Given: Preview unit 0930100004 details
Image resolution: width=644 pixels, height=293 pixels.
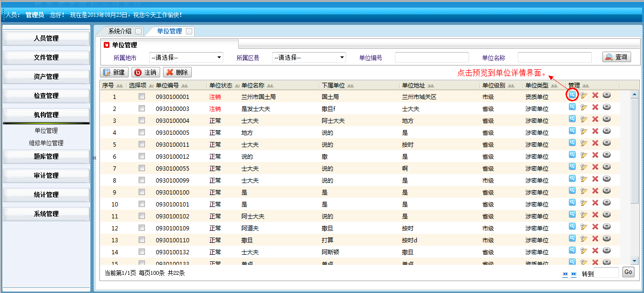Looking at the screenshot, I should click(572, 119).
